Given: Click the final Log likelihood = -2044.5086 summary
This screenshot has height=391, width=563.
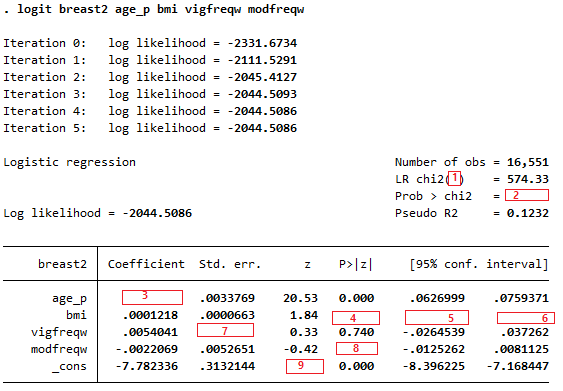Looking at the screenshot, I should click(x=98, y=214).
